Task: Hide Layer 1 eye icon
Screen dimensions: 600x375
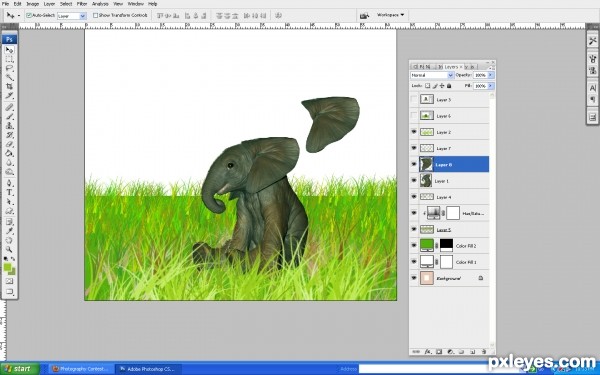Action: click(414, 180)
